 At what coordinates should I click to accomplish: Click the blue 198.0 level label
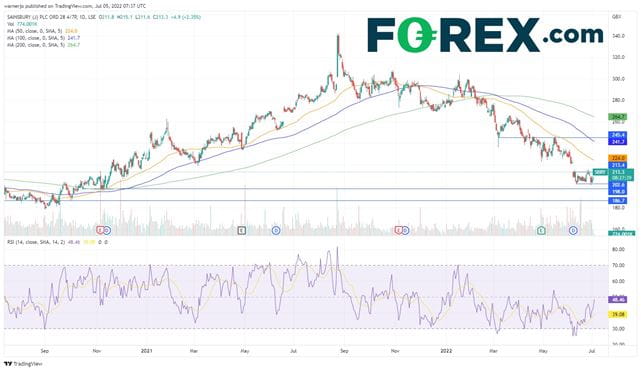pos(617,191)
